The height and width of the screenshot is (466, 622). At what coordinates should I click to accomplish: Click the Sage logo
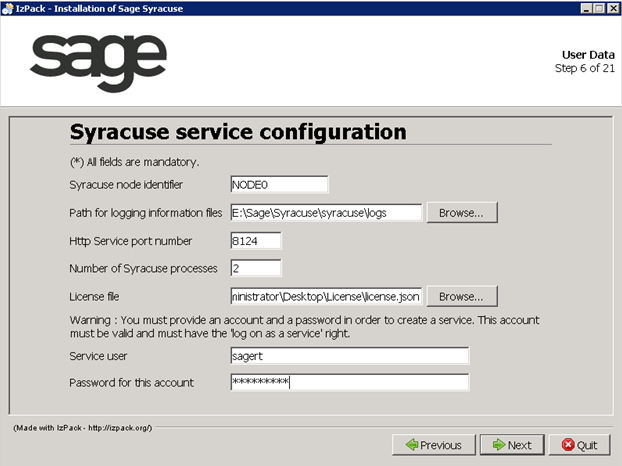[x=98, y=63]
